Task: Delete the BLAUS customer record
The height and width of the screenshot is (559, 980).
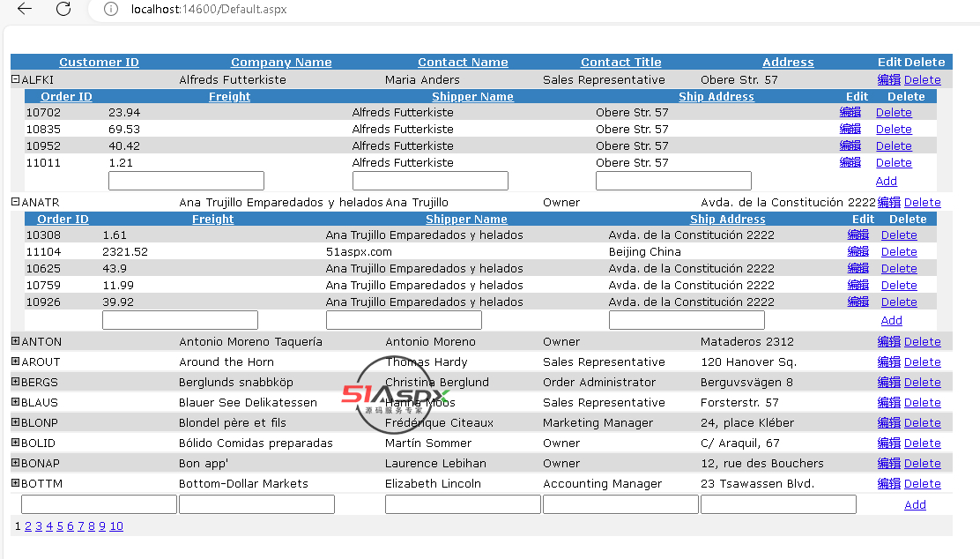Action: [922, 403]
